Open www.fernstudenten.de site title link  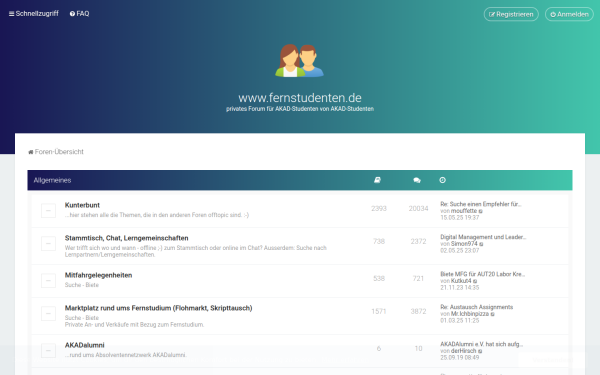300,98
